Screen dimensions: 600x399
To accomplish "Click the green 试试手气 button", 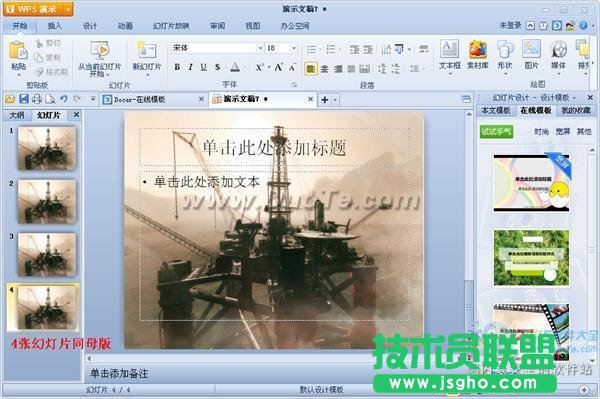I will click(x=496, y=132).
